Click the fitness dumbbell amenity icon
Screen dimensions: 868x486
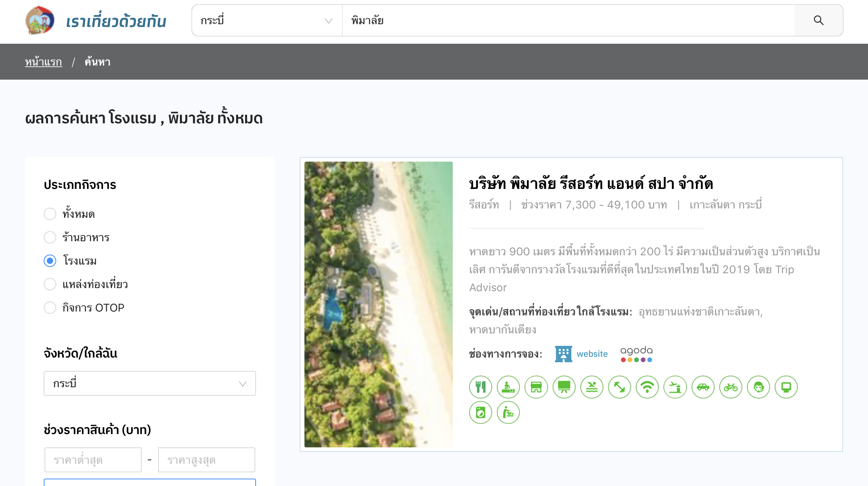619,387
